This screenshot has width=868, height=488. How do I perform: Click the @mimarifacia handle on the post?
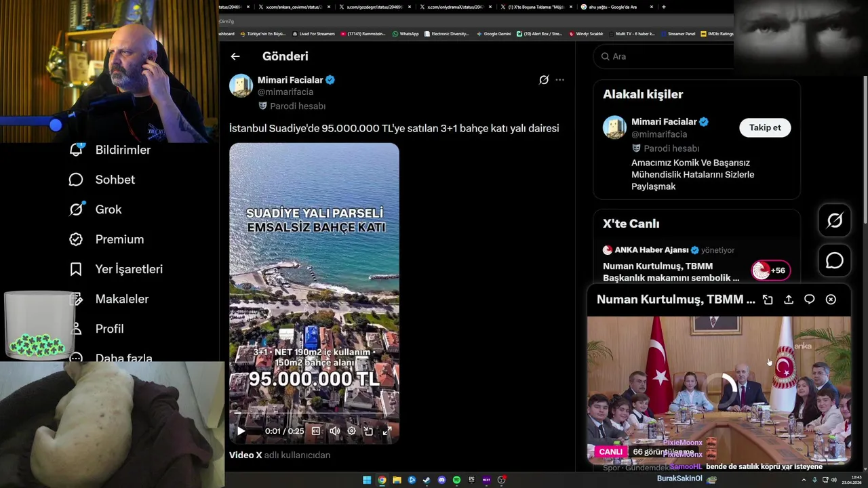tap(285, 92)
